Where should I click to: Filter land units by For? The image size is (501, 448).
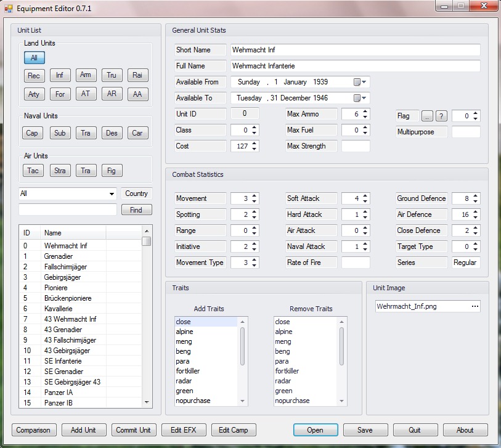[60, 94]
